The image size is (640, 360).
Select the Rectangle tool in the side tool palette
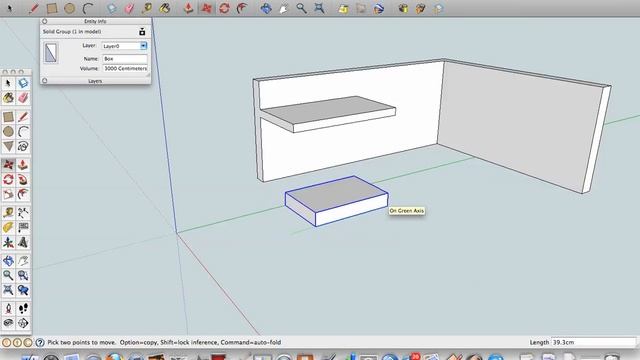tap(8, 117)
